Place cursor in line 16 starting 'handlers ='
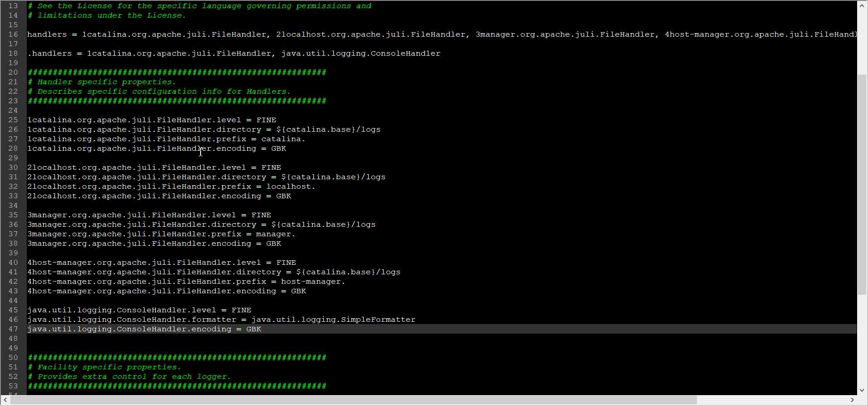This screenshot has height=406, width=868. tap(442, 34)
